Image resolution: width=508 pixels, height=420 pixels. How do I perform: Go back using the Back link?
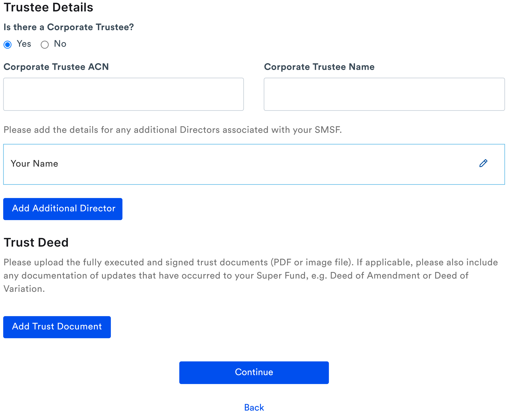[x=254, y=407]
